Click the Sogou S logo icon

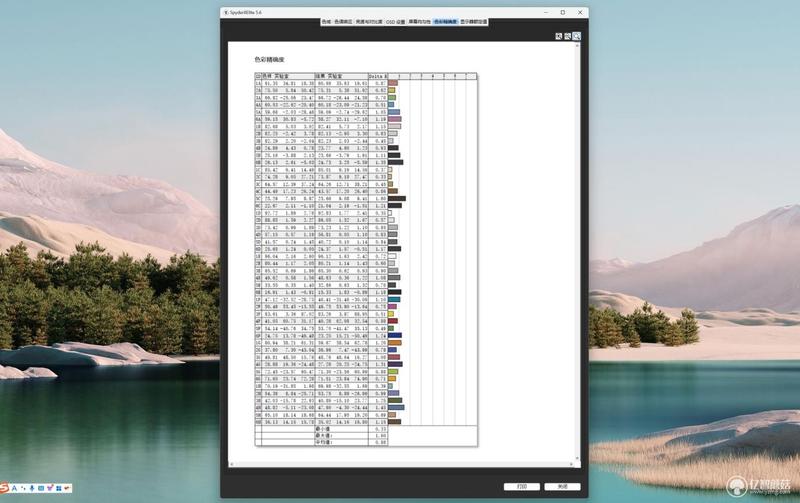pos(4,488)
